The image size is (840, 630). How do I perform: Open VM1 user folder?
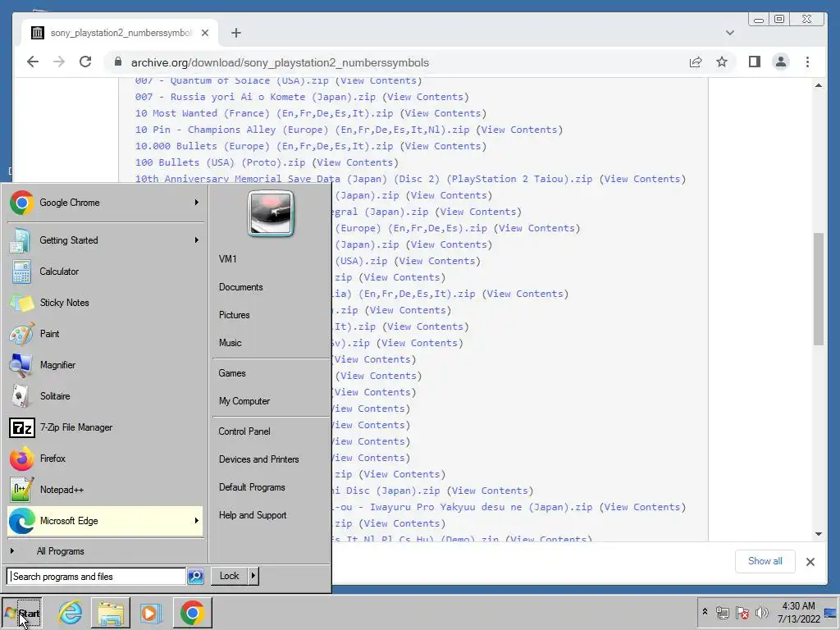[228, 259]
